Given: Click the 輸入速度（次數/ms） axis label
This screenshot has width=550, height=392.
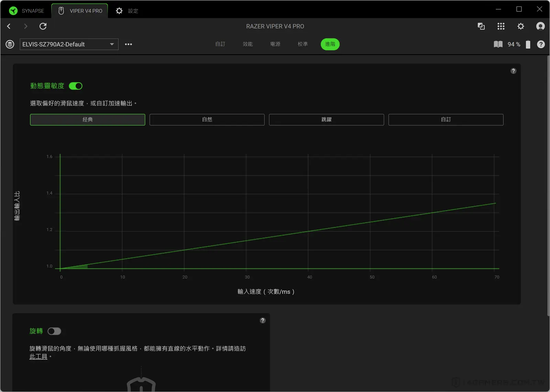Looking at the screenshot, I should point(266,292).
